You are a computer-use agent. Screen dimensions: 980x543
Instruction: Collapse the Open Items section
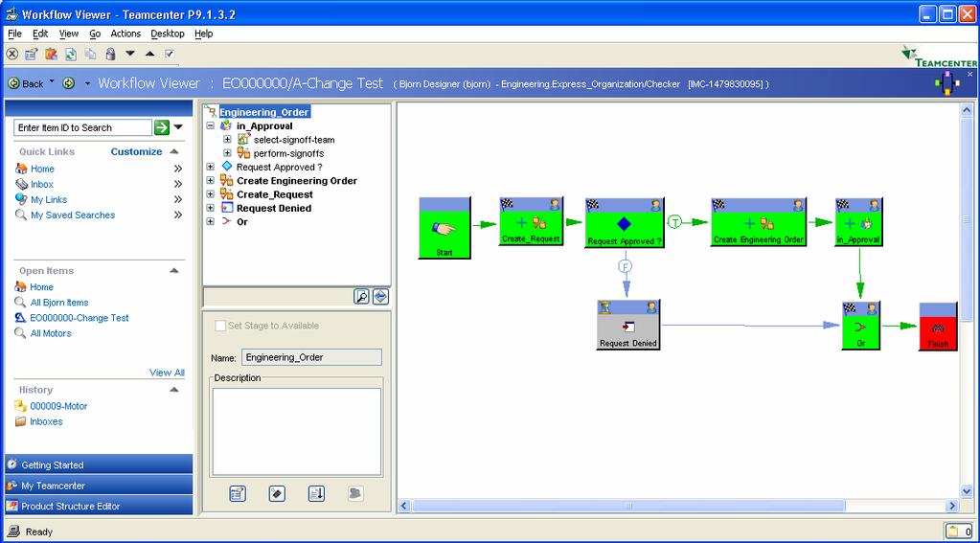point(174,271)
